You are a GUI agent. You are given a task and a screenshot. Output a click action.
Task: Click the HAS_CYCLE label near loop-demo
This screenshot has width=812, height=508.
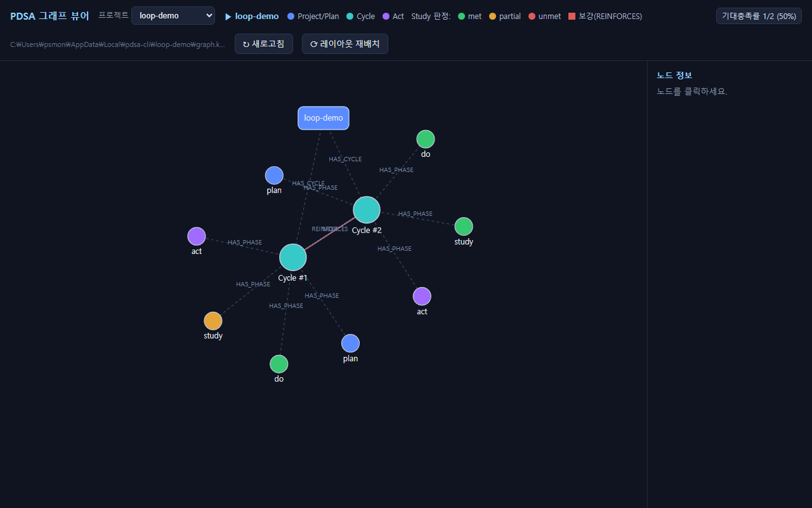[345, 159]
